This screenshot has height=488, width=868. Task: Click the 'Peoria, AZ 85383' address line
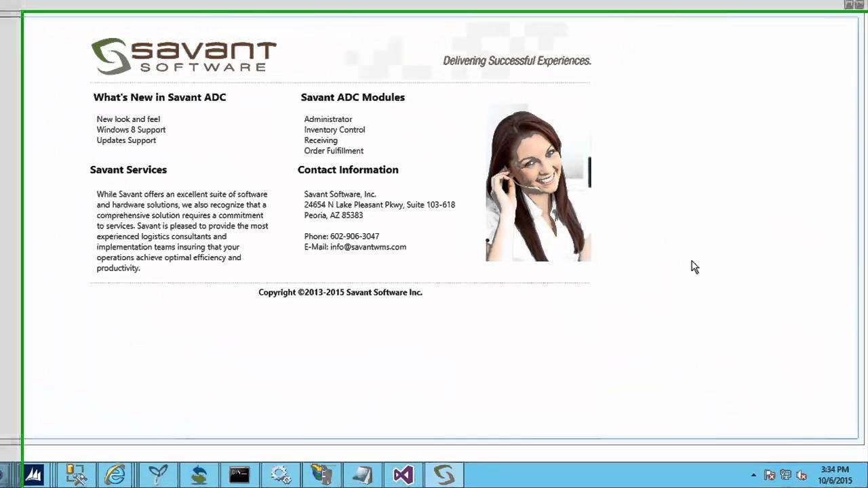334,216
